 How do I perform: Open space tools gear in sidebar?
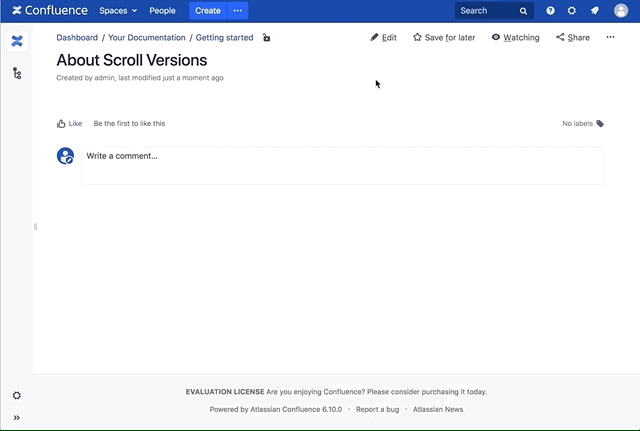click(17, 395)
